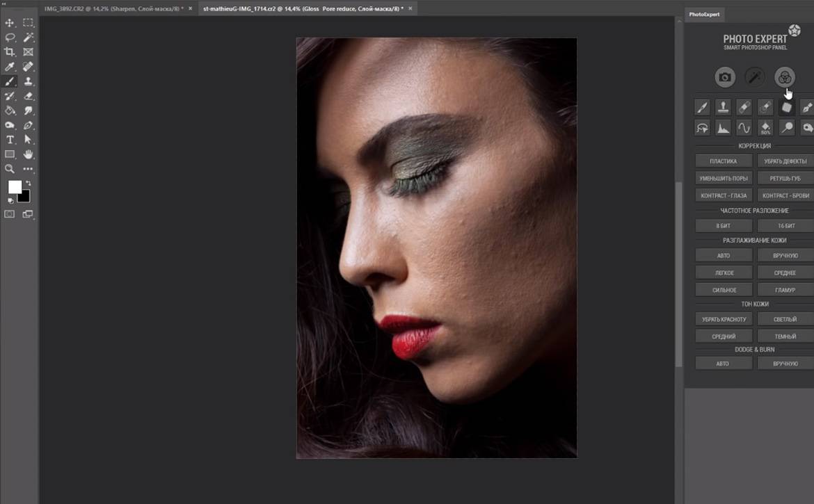Image resolution: width=814 pixels, height=504 pixels.
Task: Select the Horizontal Type tool
Action: tap(10, 140)
